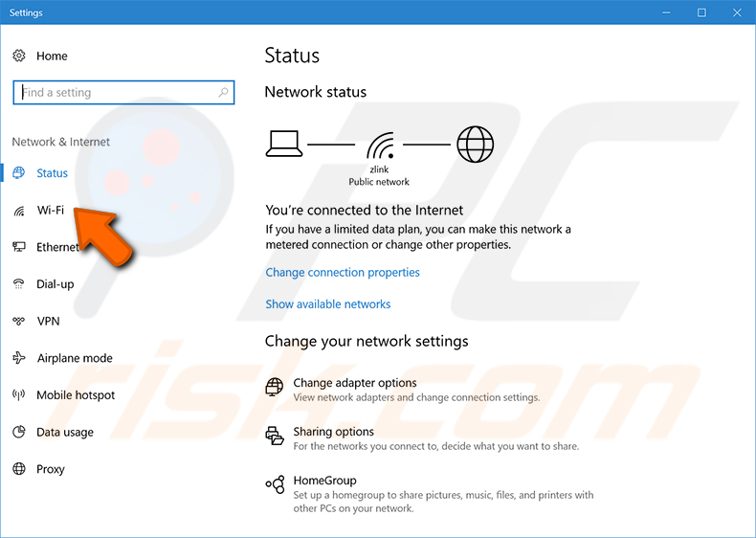Select the Wi-Fi icon in sidebar
Screen dimensions: 756x538
pyautogui.click(x=19, y=211)
